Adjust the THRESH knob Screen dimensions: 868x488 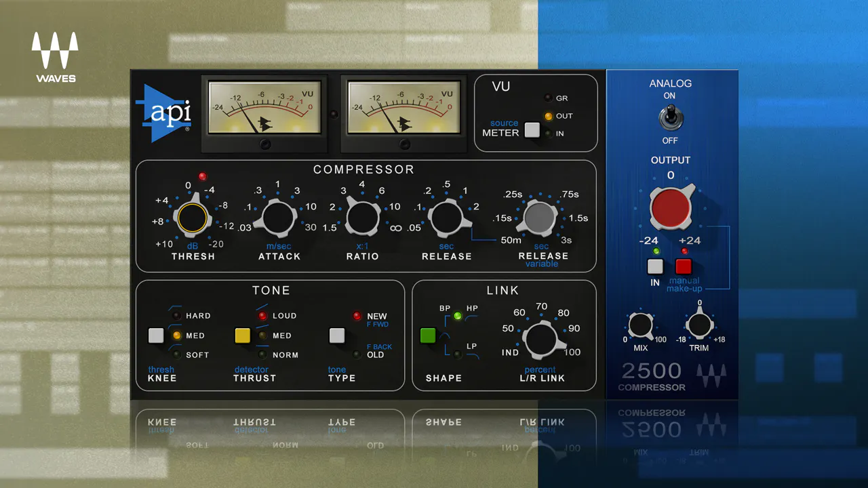coord(192,217)
